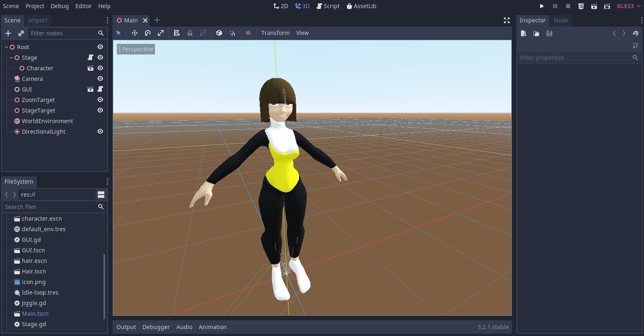Hide the Character node
Image resolution: width=644 pixels, height=336 pixels.
pyautogui.click(x=100, y=68)
